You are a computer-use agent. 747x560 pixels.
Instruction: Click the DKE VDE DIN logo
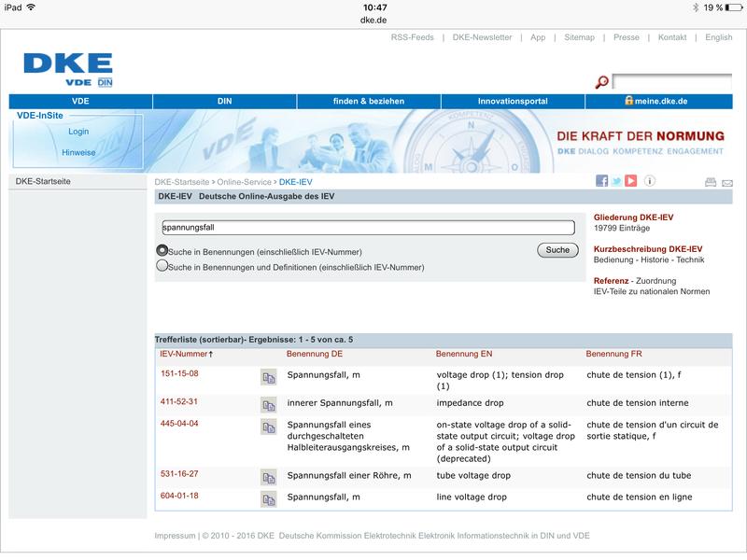point(68,69)
